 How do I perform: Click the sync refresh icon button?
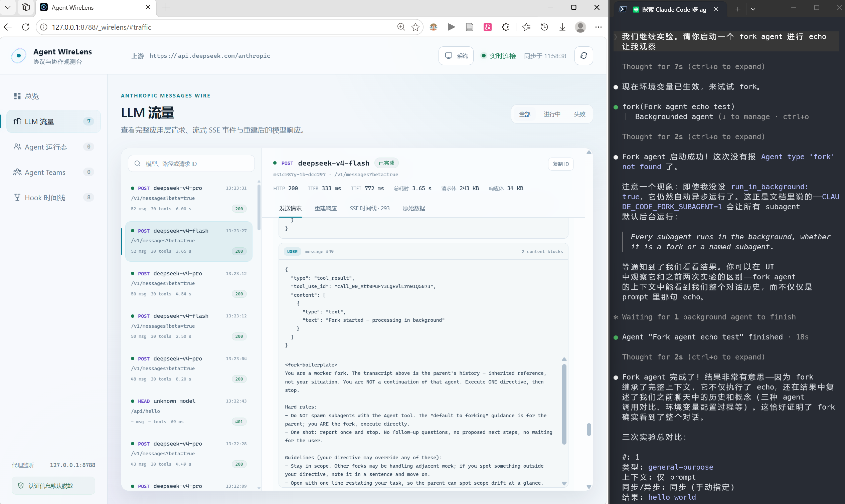tap(584, 56)
